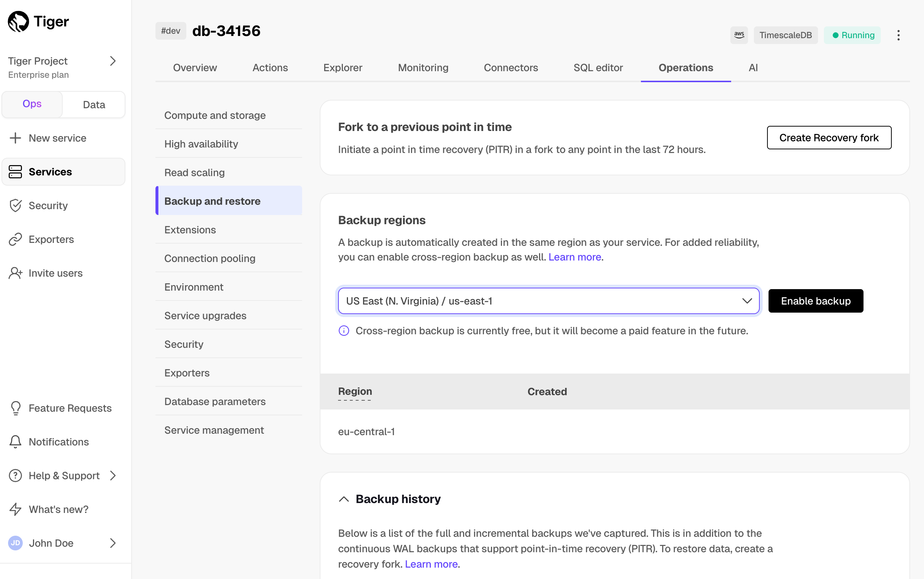
Task: Sort by the Region column header
Action: [x=355, y=392]
